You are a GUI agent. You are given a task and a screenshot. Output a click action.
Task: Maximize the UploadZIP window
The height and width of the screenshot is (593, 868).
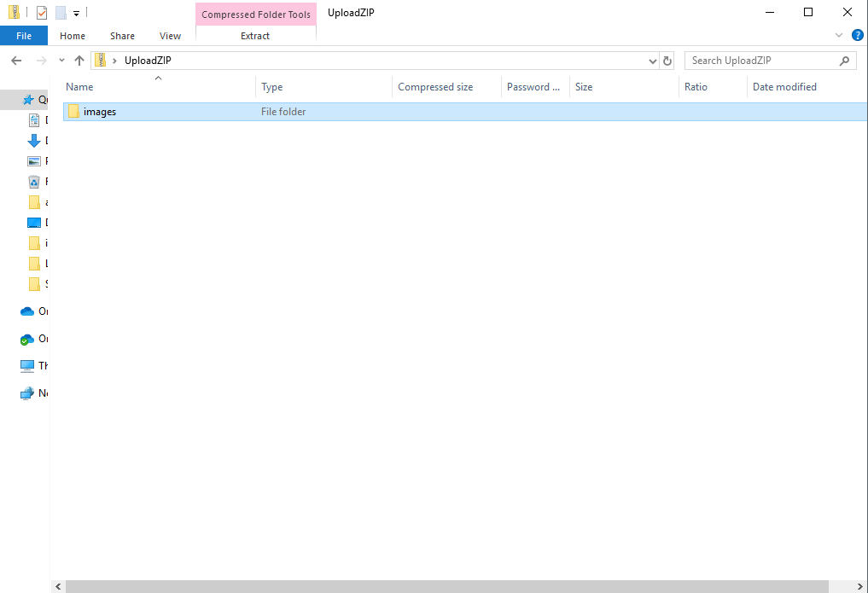(x=808, y=12)
